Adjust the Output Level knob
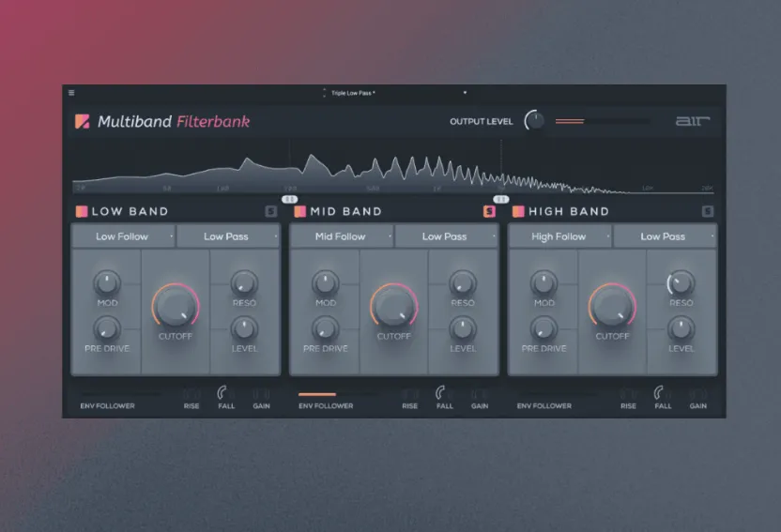Screen dimensions: 781x532 (x=535, y=120)
